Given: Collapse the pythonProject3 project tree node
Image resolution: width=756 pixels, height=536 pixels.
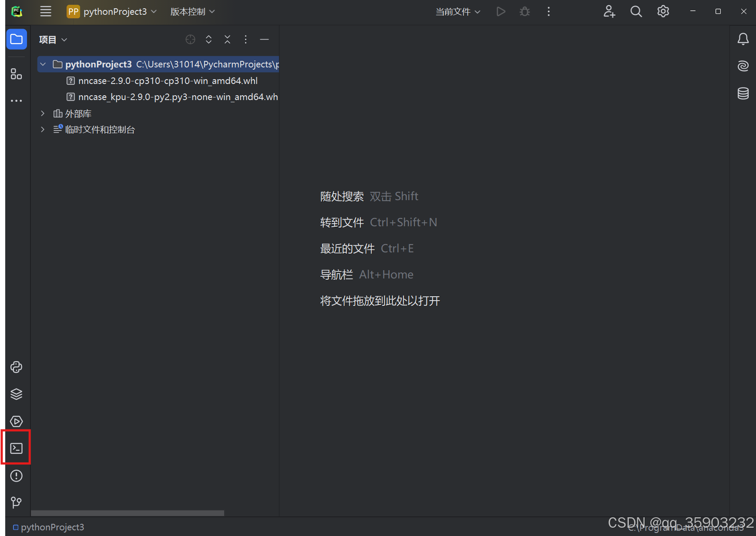Looking at the screenshot, I should tap(43, 64).
